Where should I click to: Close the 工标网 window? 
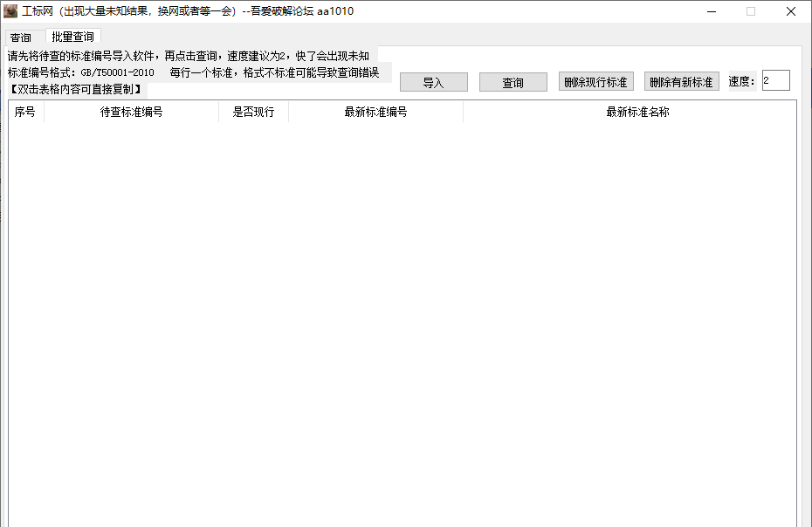pos(791,11)
